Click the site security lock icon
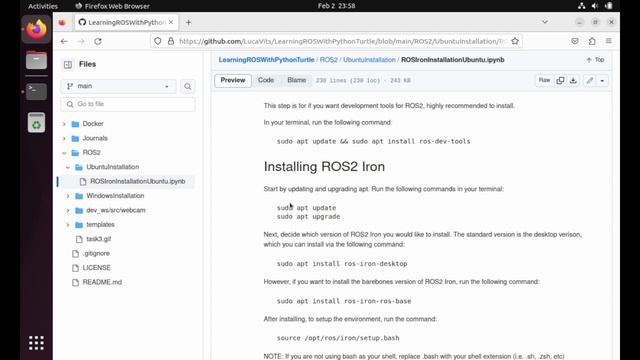This screenshot has width=640, height=360. [171, 41]
